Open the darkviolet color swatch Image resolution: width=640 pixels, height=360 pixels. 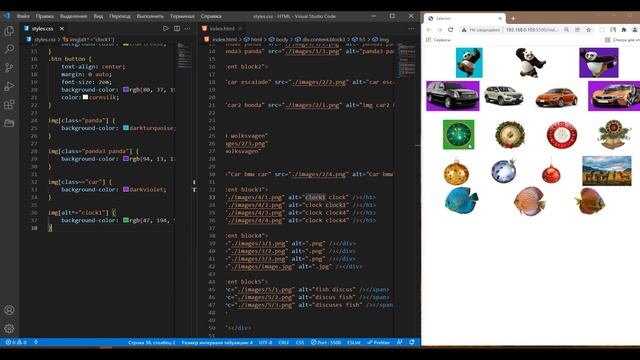point(126,189)
